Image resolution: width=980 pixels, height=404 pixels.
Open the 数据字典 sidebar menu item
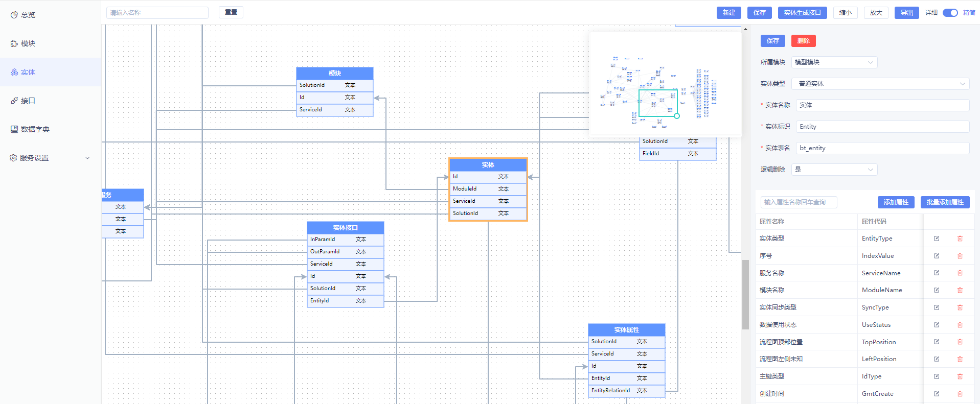pos(35,129)
